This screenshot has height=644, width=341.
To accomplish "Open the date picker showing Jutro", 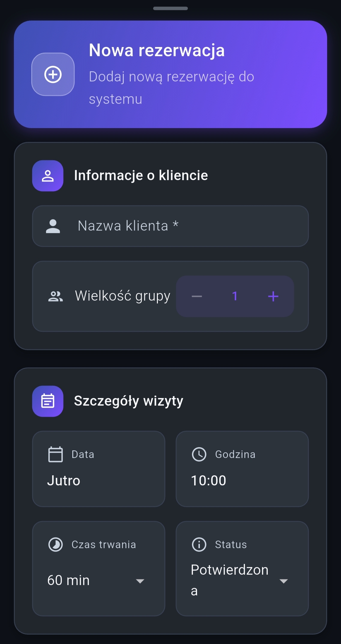I will 99,469.
